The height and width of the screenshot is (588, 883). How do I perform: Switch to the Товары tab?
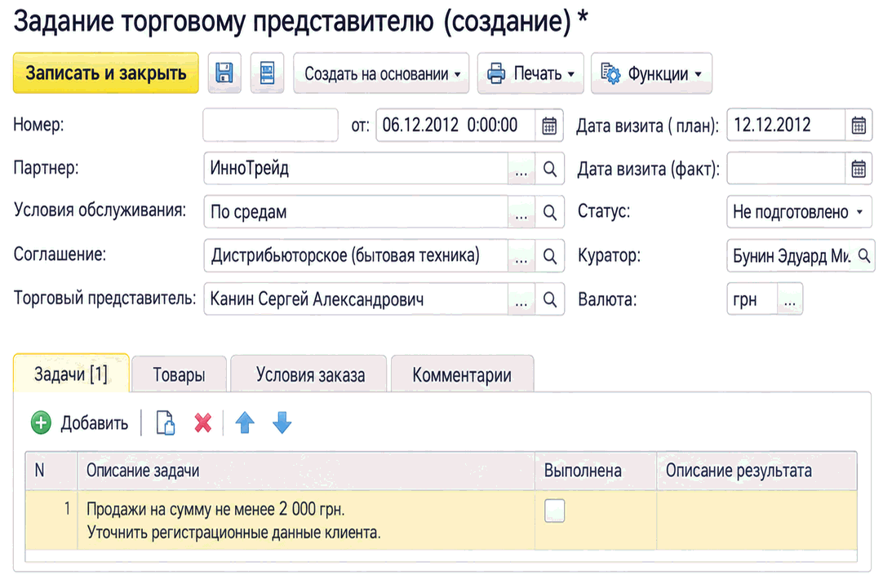(x=179, y=375)
